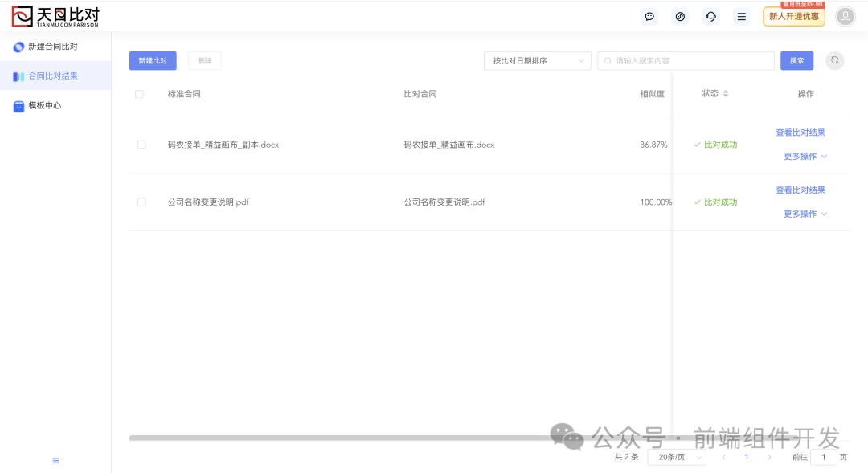
Task: Click the search content input field
Action: coord(686,61)
